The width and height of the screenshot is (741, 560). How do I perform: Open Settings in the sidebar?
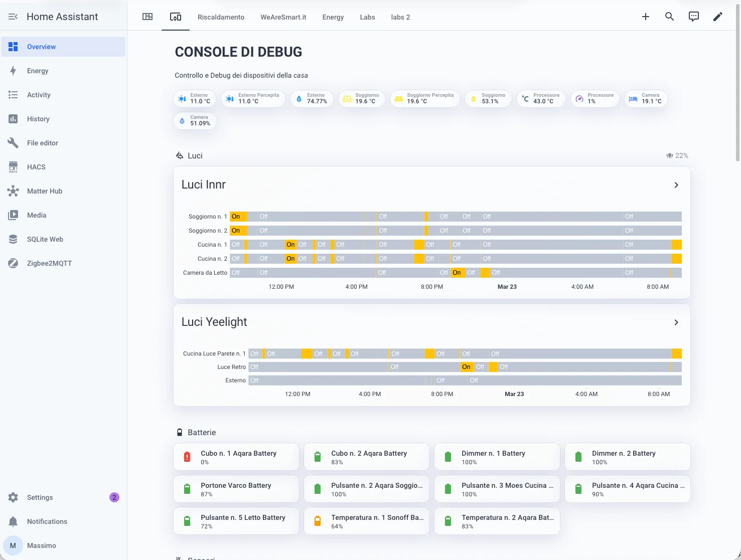pyautogui.click(x=40, y=497)
